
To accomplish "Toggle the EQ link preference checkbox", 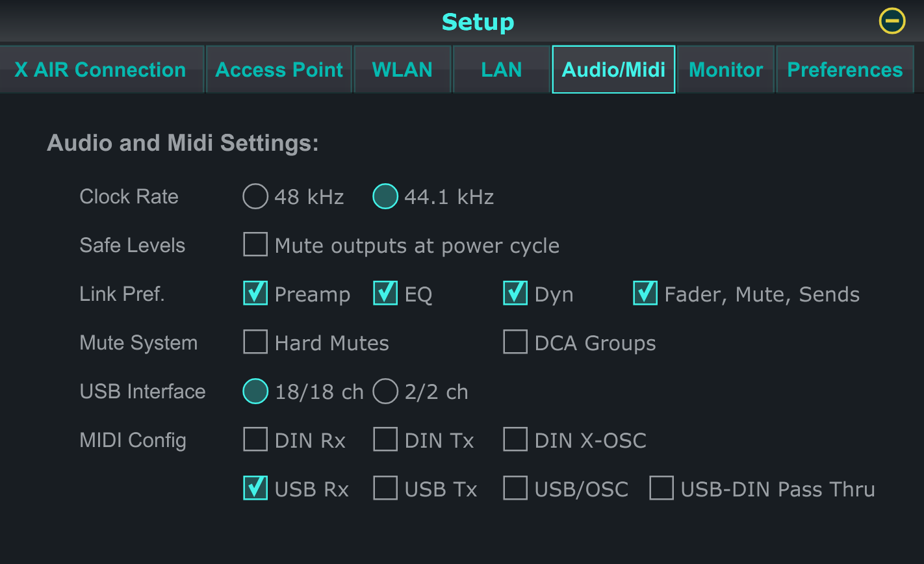I will tap(385, 294).
